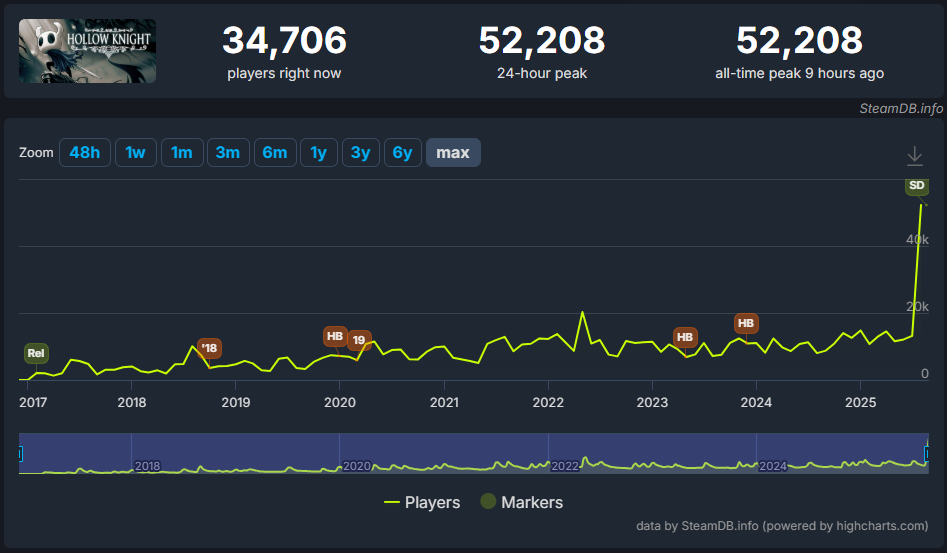The height and width of the screenshot is (553, 947).
Task: Choose the 3m zoom option
Action: pos(227,152)
